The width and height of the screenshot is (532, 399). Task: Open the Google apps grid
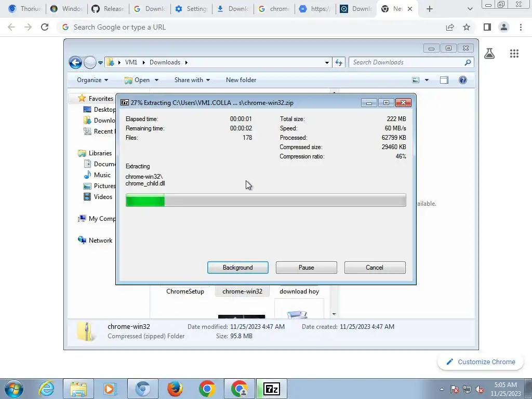514,54
